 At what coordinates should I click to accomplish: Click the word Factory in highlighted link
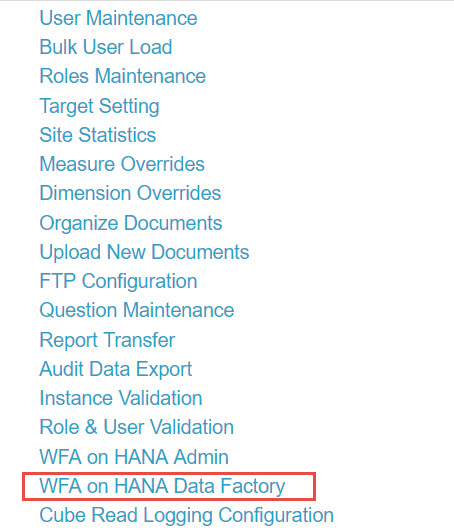coord(253,487)
